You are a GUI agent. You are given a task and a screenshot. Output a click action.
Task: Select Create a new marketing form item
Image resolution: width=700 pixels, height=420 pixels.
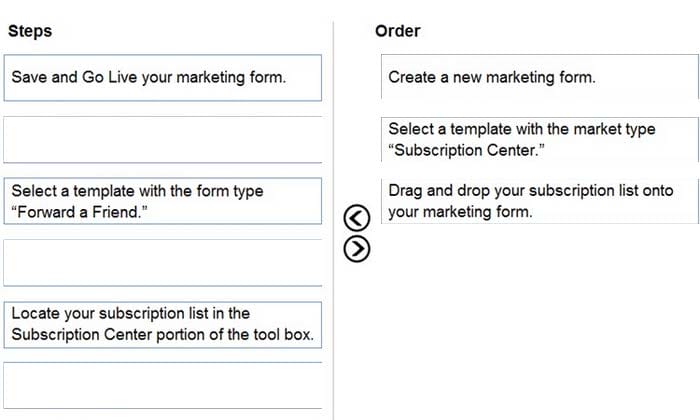[540, 77]
